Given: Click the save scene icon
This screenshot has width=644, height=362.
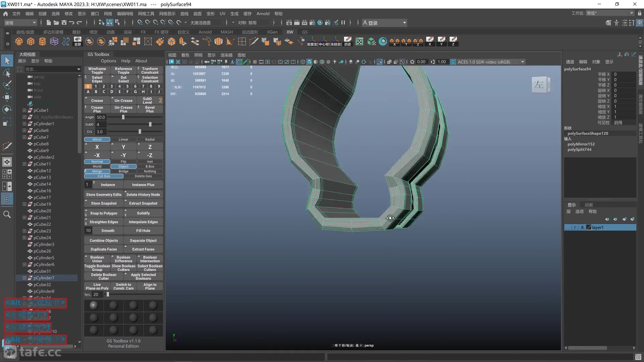Looking at the screenshot, I should (64, 23).
